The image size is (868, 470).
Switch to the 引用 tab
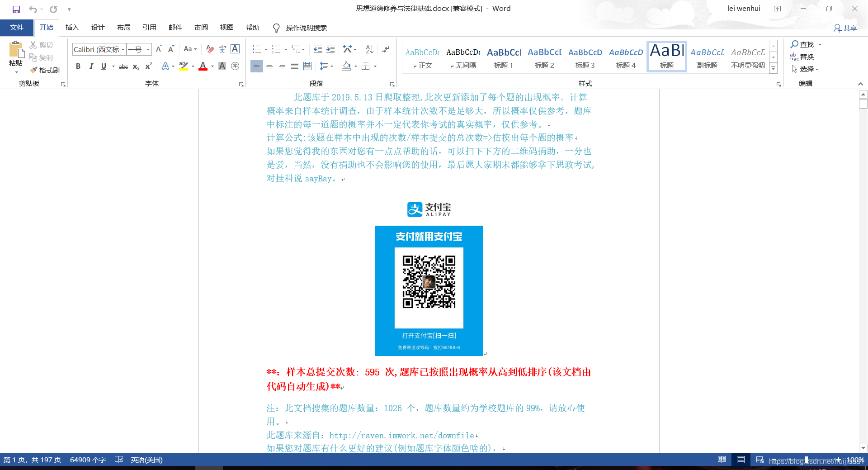point(149,28)
